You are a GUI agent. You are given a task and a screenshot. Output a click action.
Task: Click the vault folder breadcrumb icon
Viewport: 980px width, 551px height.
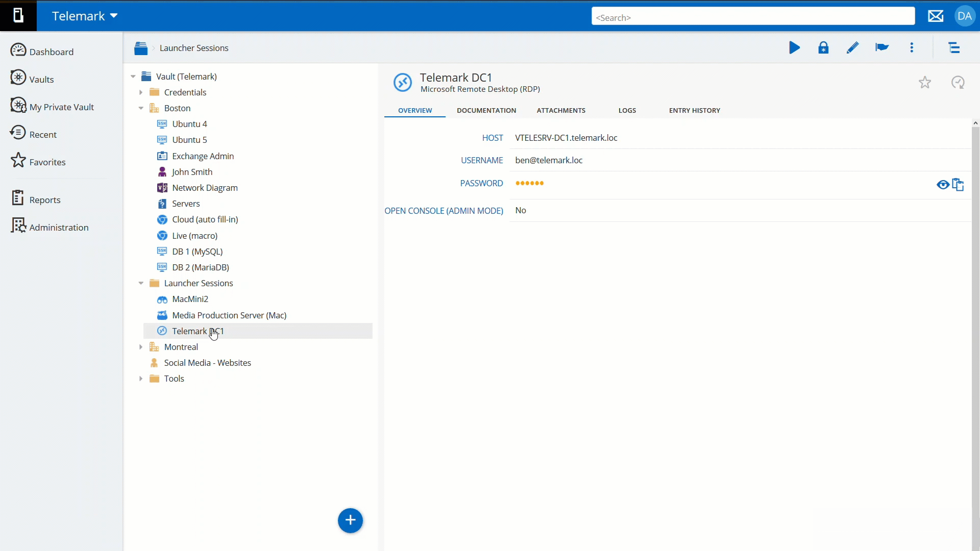pyautogui.click(x=141, y=48)
